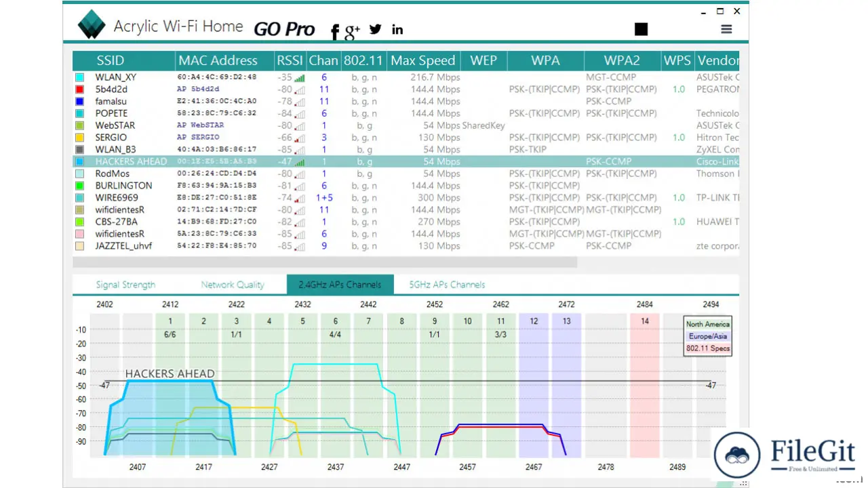The width and height of the screenshot is (868, 488).
Task: Select the RodMos network name
Action: (112, 174)
